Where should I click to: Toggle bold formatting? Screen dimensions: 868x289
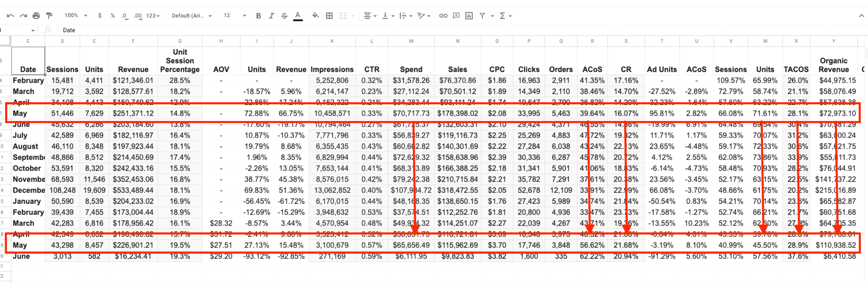(258, 16)
